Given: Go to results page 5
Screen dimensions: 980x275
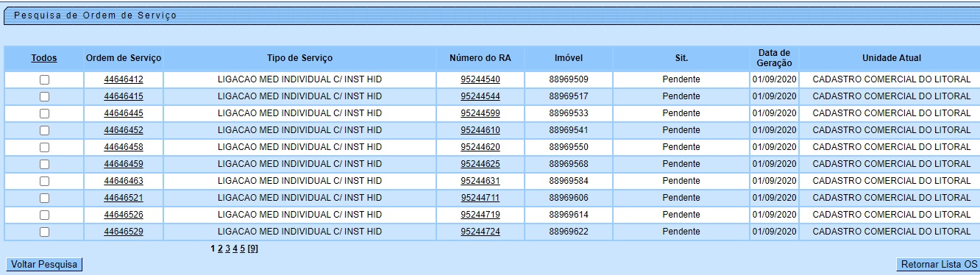Looking at the screenshot, I should pos(242,249).
